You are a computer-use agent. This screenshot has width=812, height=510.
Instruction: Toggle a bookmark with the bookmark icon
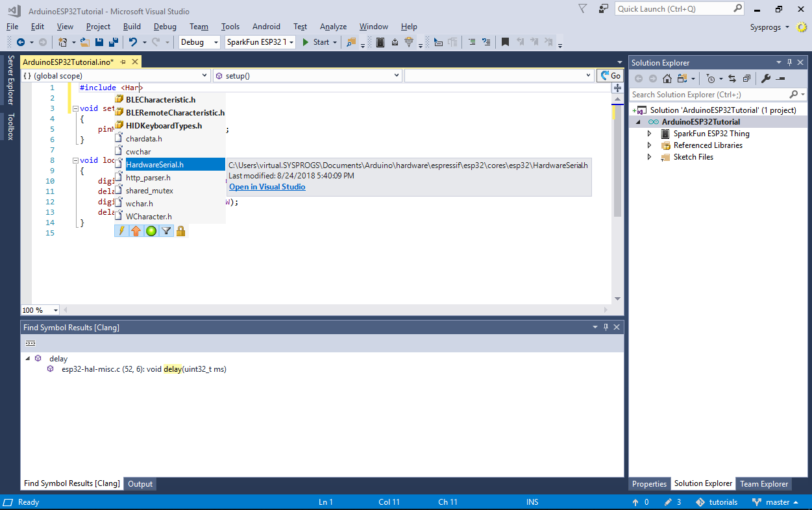(x=505, y=42)
